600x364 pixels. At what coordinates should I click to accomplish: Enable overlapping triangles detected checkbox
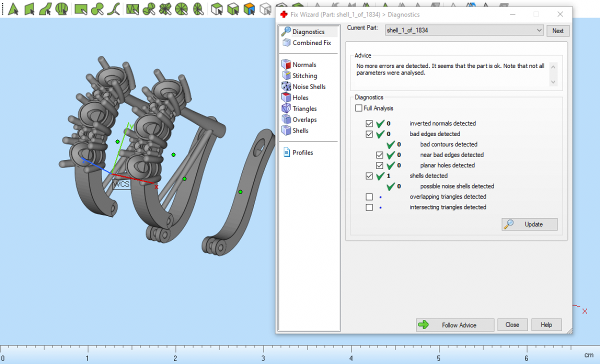pyautogui.click(x=369, y=197)
